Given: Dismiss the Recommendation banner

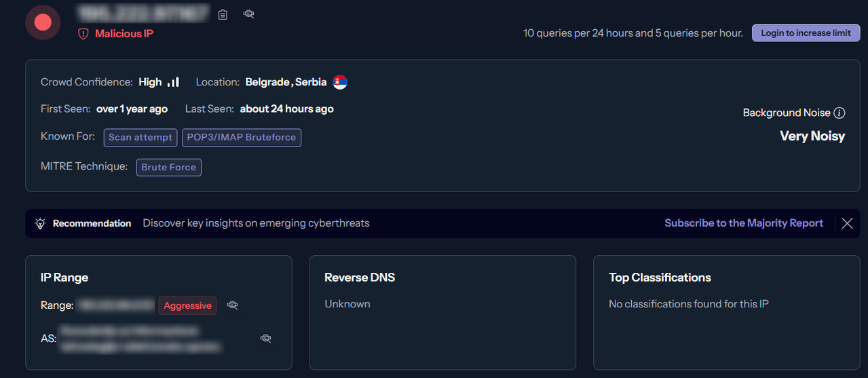Looking at the screenshot, I should pyautogui.click(x=847, y=223).
